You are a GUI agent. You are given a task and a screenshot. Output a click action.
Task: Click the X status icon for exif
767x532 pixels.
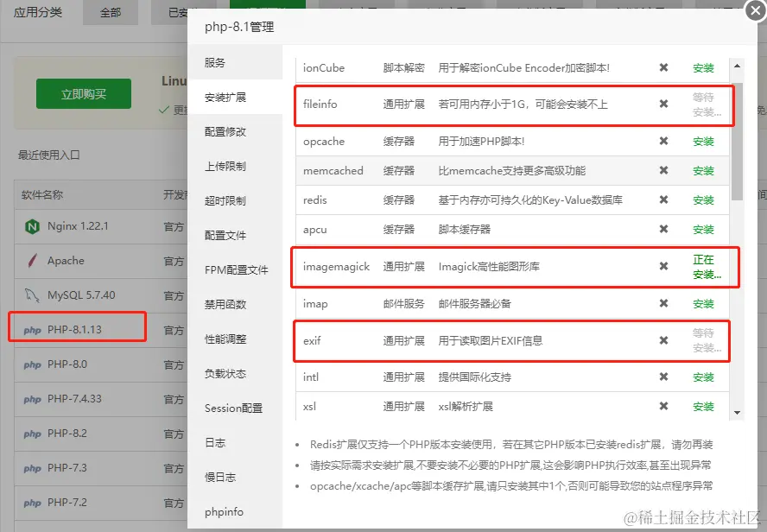click(x=663, y=340)
